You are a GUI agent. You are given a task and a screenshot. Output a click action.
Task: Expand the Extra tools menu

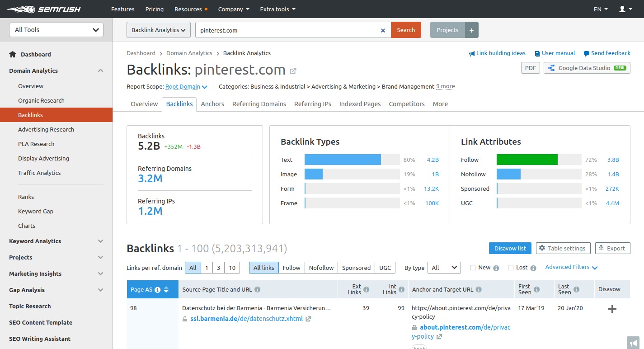coord(278,9)
